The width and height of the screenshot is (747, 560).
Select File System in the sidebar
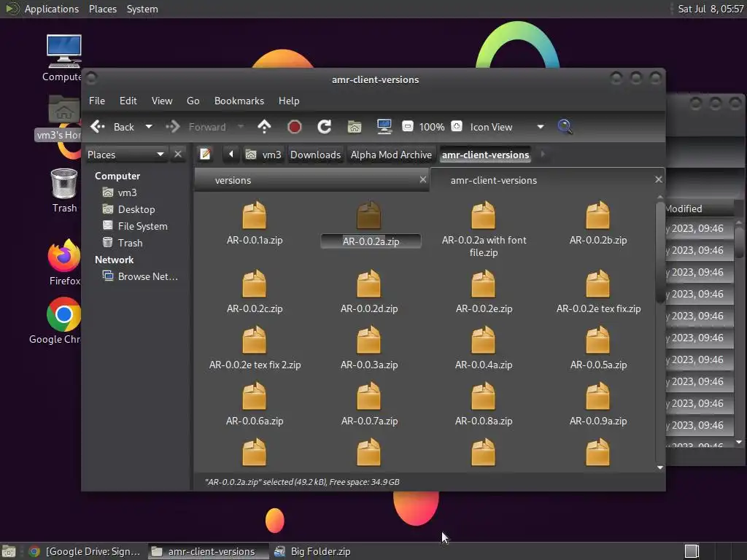point(142,226)
